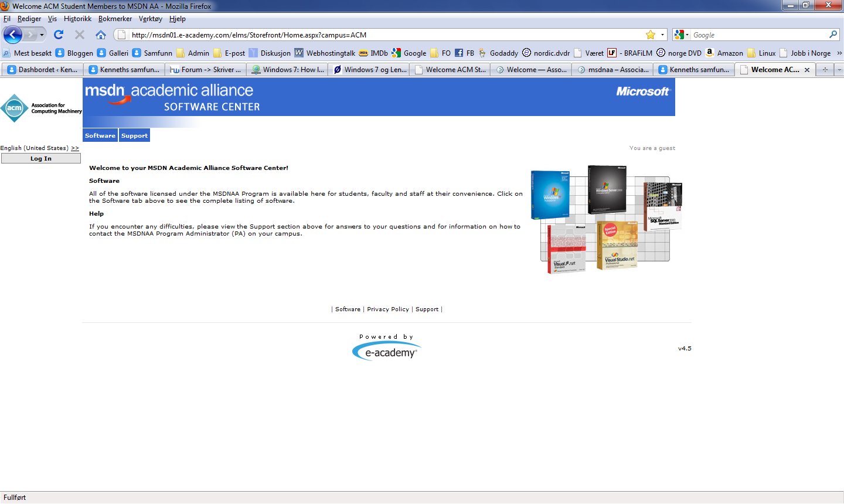Open the Historikk menu
844x504 pixels.
(77, 19)
